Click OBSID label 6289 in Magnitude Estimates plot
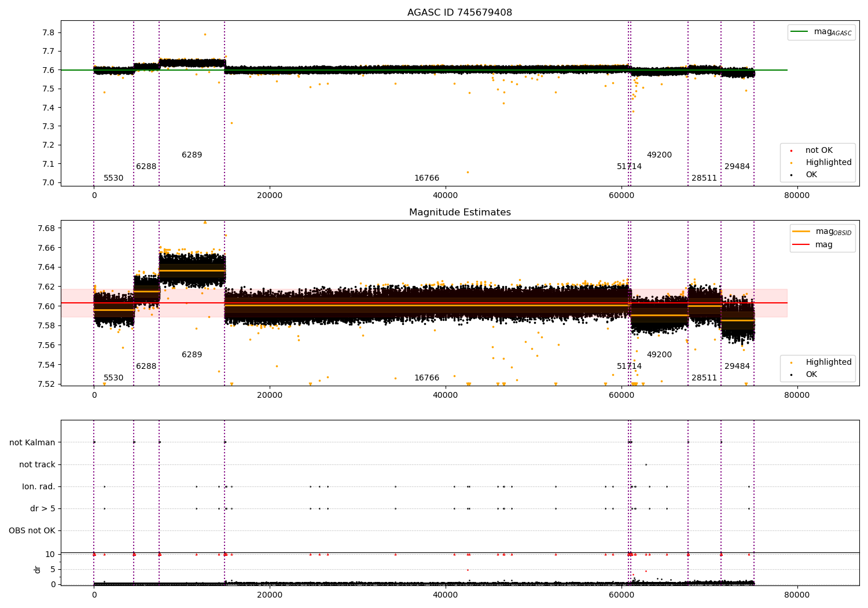 [192, 355]
